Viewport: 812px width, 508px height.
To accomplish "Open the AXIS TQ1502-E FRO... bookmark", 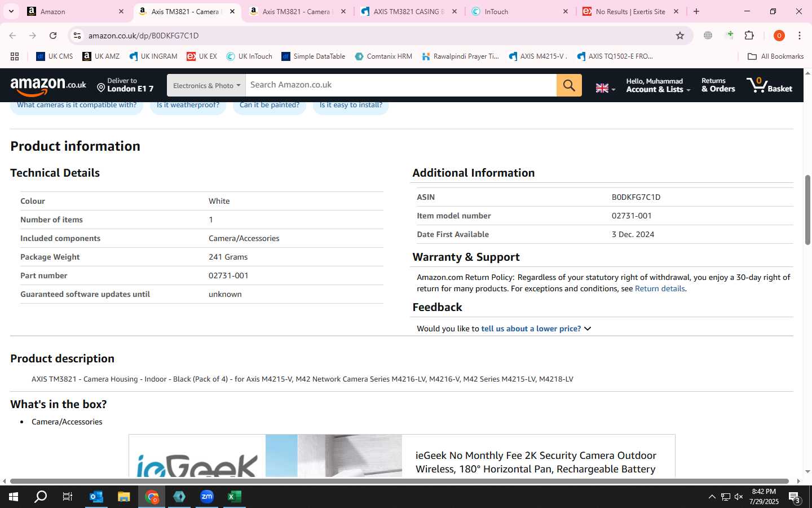I will click(615, 56).
